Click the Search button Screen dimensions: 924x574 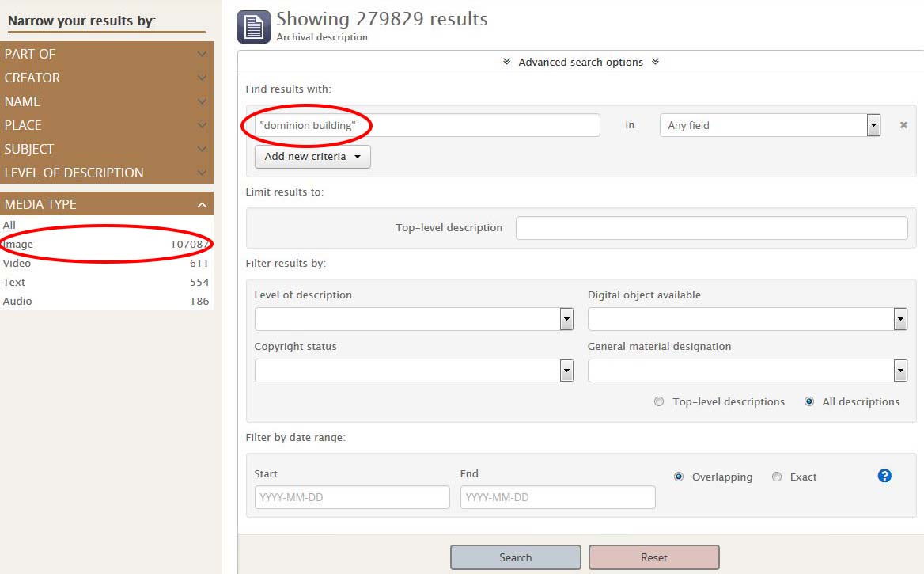coord(516,557)
